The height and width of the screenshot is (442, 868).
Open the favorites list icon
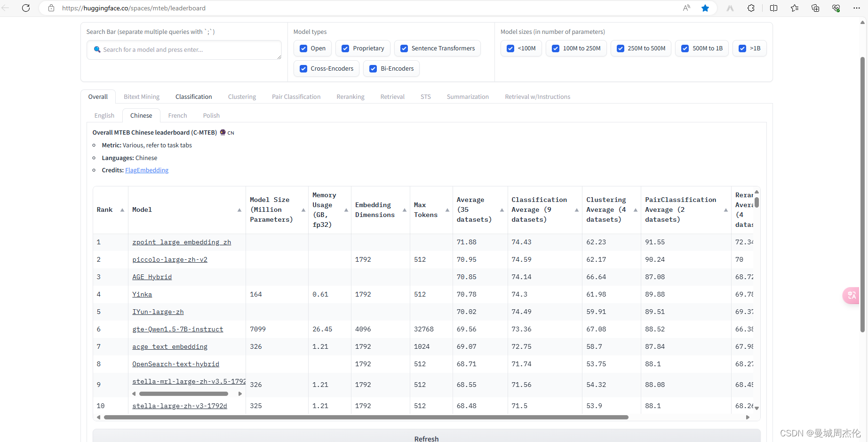[795, 8]
